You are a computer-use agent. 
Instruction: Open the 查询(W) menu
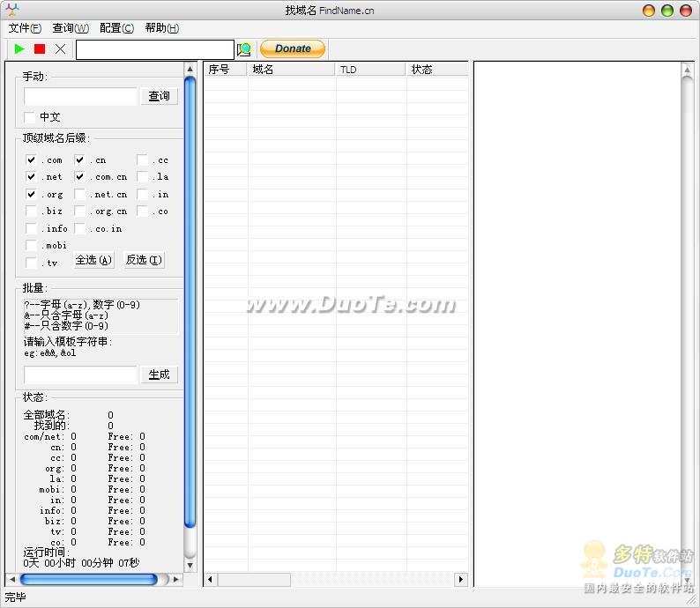(71, 28)
